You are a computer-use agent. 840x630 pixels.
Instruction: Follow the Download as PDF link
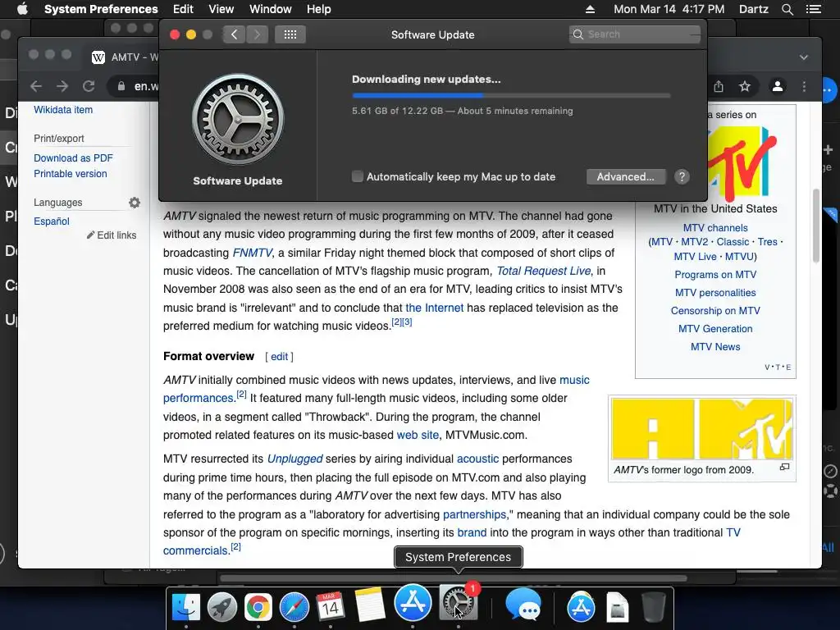[73, 158]
